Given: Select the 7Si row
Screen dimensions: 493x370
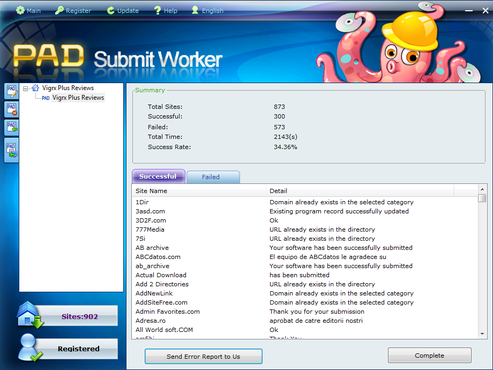Looking at the screenshot, I should click(305, 239).
